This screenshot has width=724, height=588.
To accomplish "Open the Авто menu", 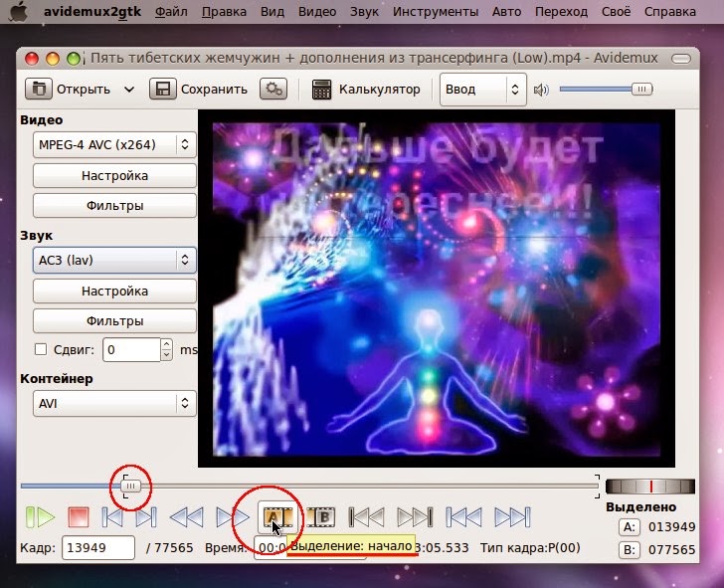I will coord(506,12).
